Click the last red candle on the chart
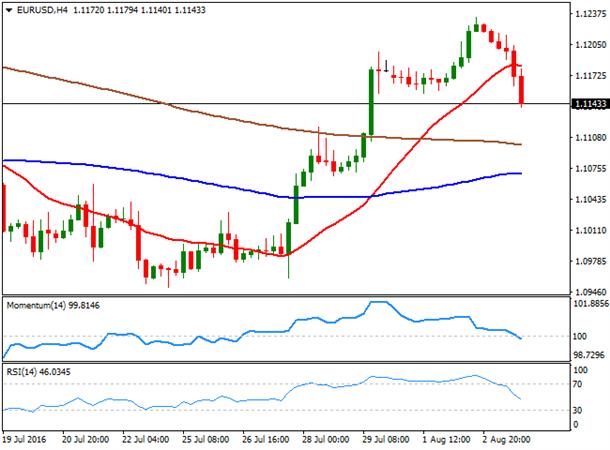 tap(521, 90)
